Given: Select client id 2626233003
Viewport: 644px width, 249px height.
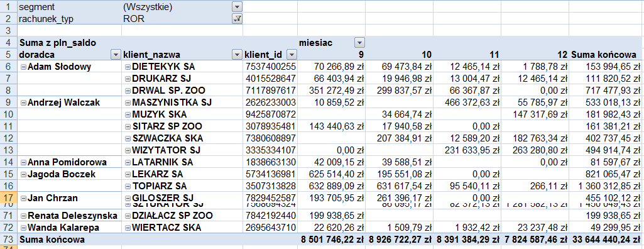Looking at the screenshot, I should (x=271, y=102).
